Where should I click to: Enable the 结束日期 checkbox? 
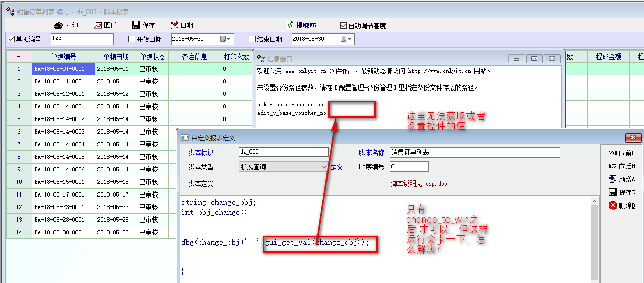(x=253, y=39)
